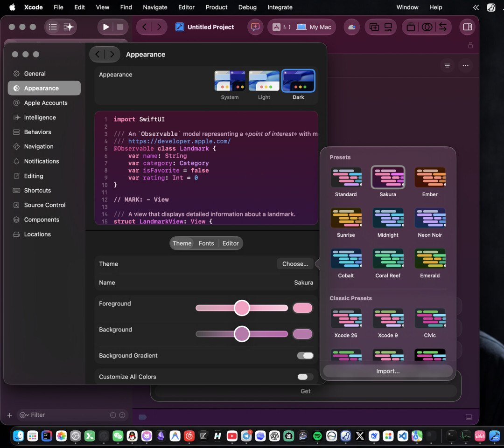Open Notifications settings pane
Screen dimensions: 504x448
point(44,161)
